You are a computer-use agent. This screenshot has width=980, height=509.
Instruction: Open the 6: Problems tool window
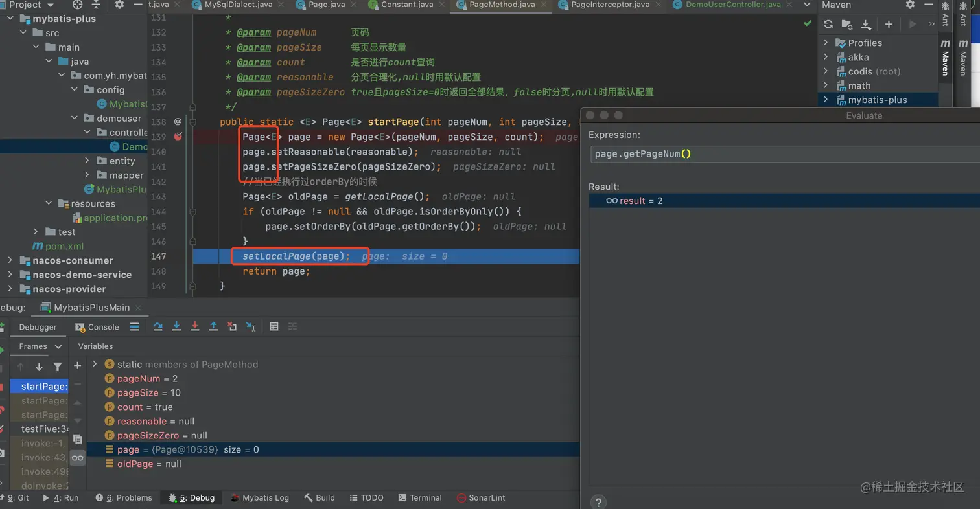pos(124,498)
